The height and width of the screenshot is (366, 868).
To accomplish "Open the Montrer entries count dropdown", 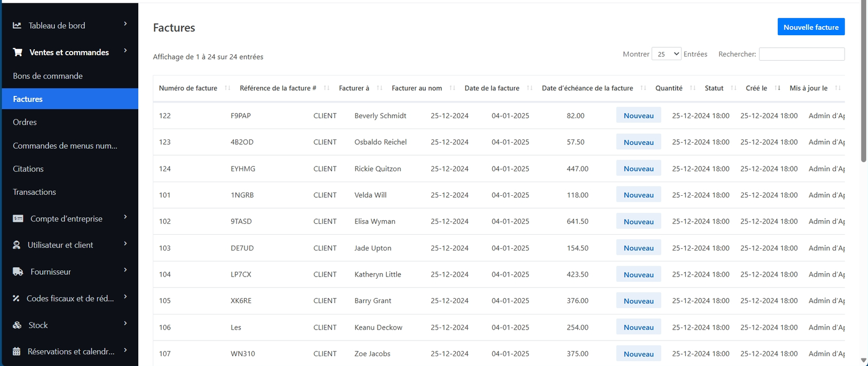I will point(666,54).
